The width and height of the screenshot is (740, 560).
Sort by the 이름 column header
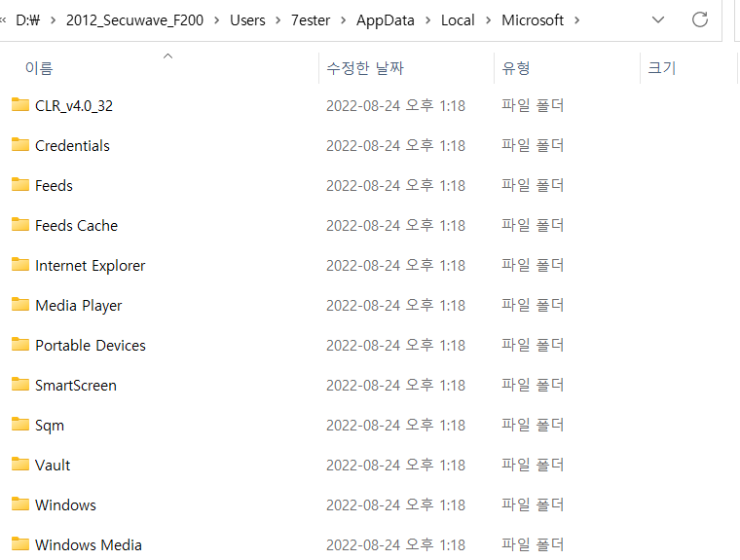39,68
